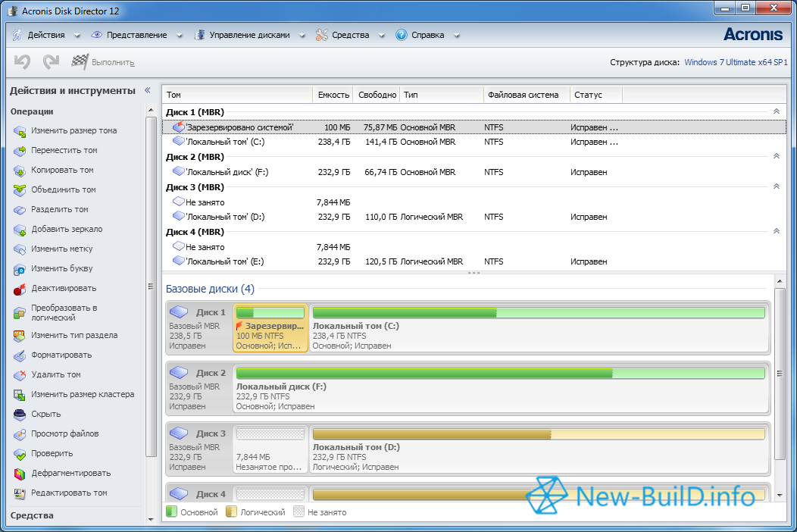Sort by Статус column header
Image resolution: width=797 pixels, height=532 pixels.
coord(595,95)
